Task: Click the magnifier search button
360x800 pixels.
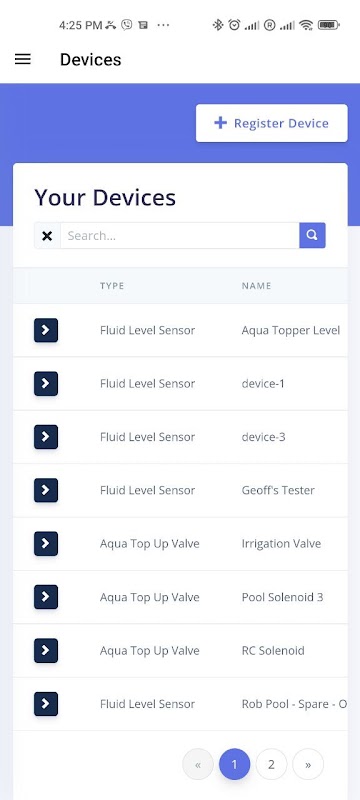Action: pyautogui.click(x=312, y=235)
